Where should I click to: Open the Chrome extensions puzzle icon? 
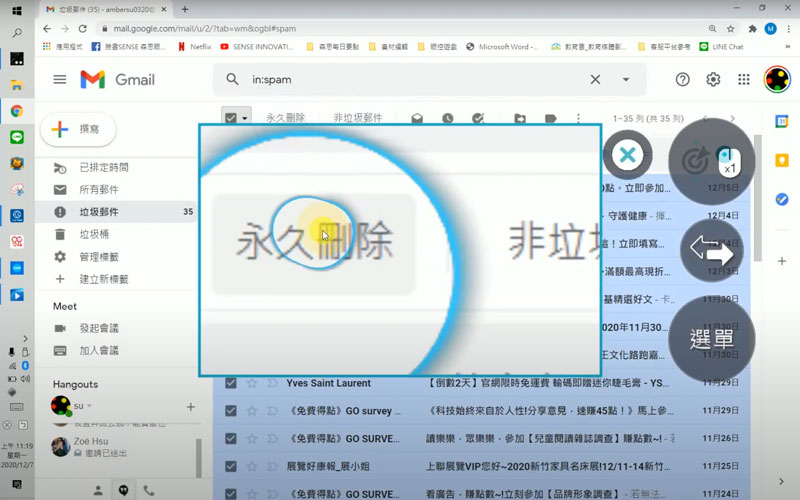point(752,29)
